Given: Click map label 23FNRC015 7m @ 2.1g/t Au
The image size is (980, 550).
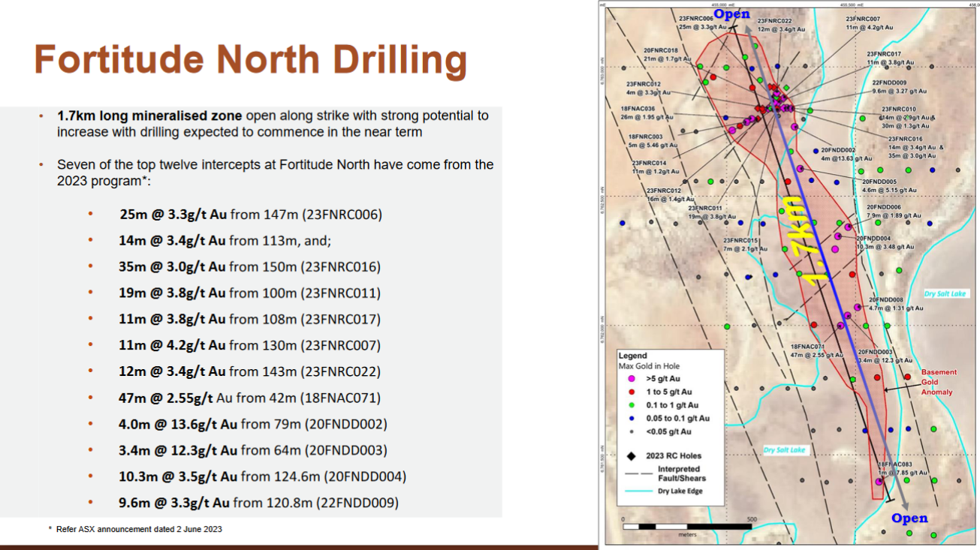Looking at the screenshot, I should pyautogui.click(x=745, y=244).
